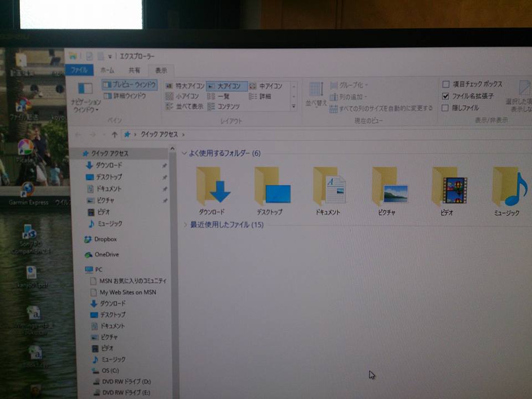The width and height of the screenshot is (532, 399).
Task: Select the large ドキュメント folder icon
Action: 329,192
